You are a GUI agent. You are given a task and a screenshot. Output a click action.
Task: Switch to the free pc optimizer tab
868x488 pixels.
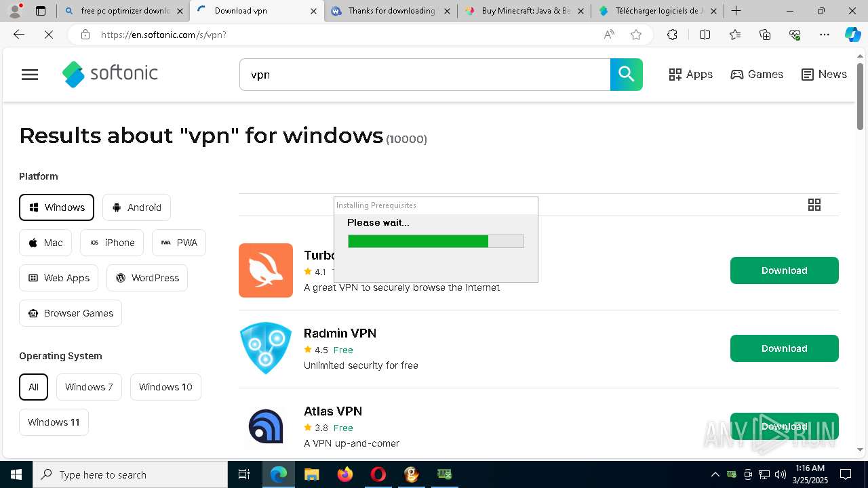[x=123, y=11]
